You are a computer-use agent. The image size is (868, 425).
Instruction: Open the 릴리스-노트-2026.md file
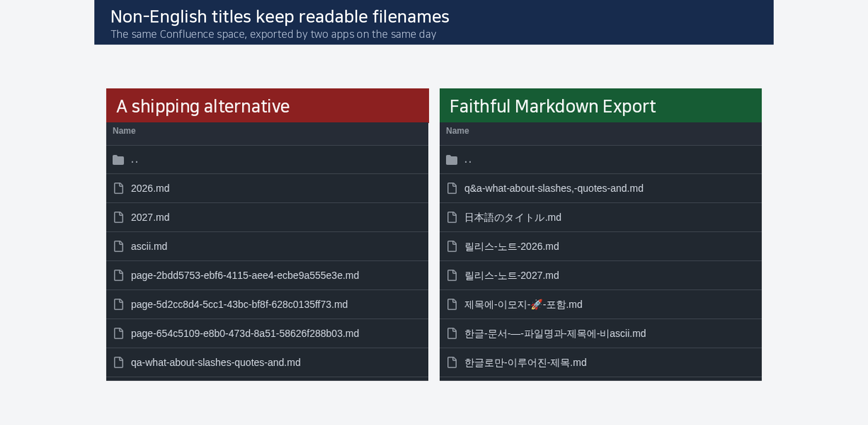click(512, 246)
